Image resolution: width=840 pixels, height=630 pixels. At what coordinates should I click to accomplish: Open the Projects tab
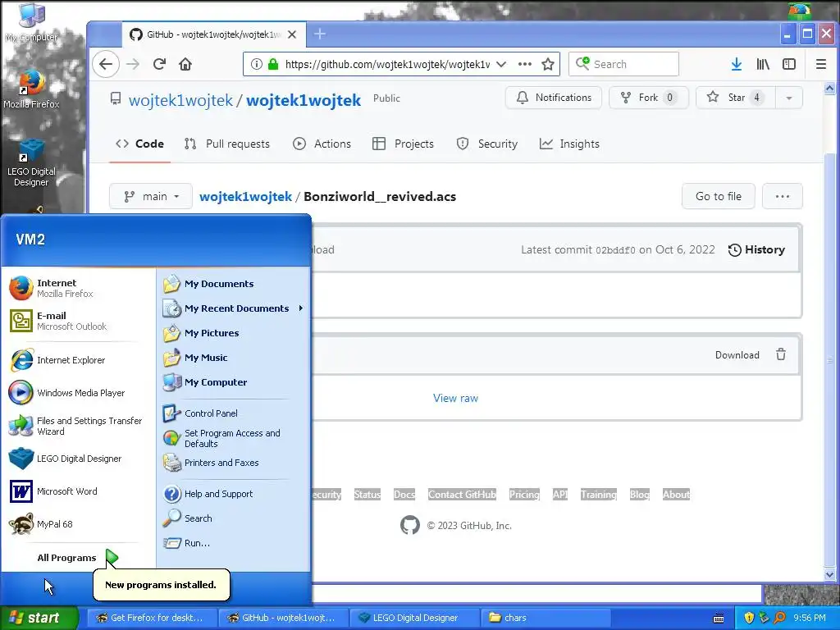pos(403,144)
